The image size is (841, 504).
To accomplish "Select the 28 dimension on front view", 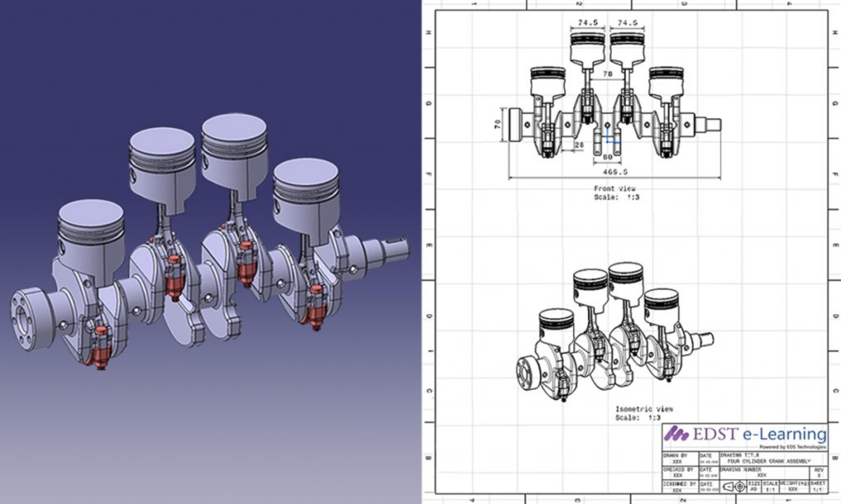I will [x=579, y=145].
